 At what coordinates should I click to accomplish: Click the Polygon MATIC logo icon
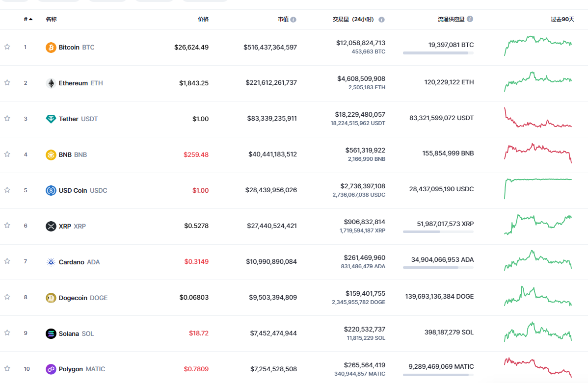[51, 369]
